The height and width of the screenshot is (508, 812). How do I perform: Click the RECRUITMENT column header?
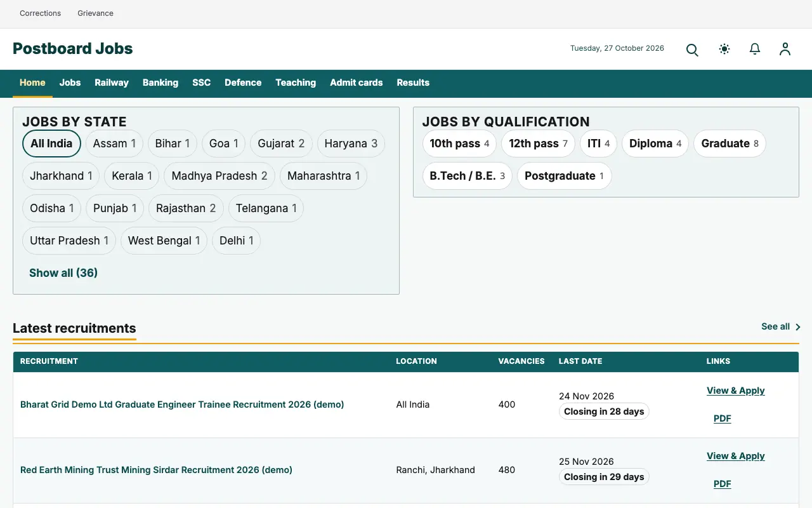coord(49,361)
